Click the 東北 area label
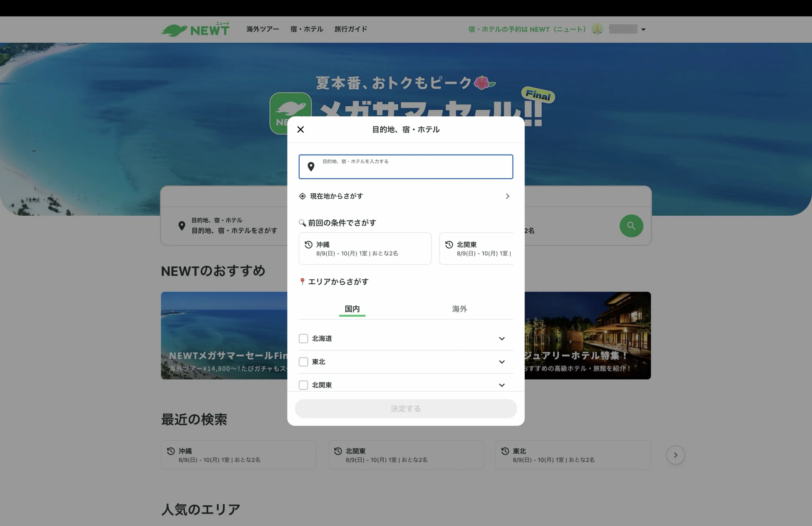This screenshot has width=812, height=526. [319, 362]
